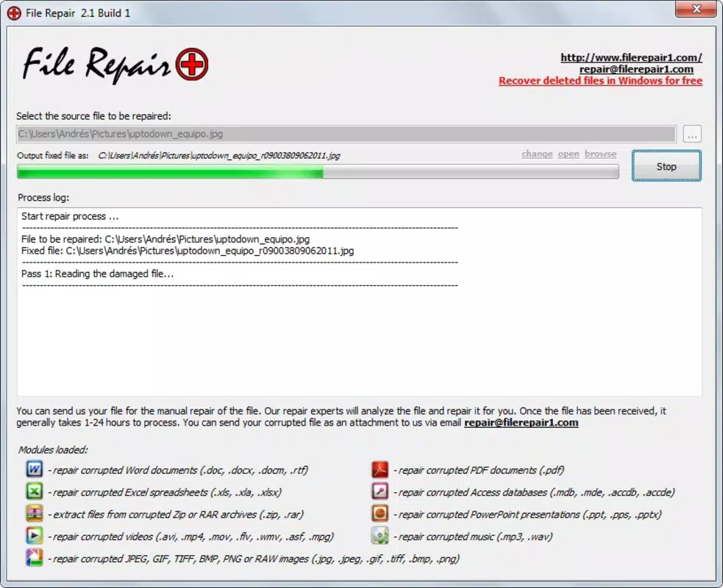Click the output fixed file path text
723x588 pixels.
coord(219,156)
